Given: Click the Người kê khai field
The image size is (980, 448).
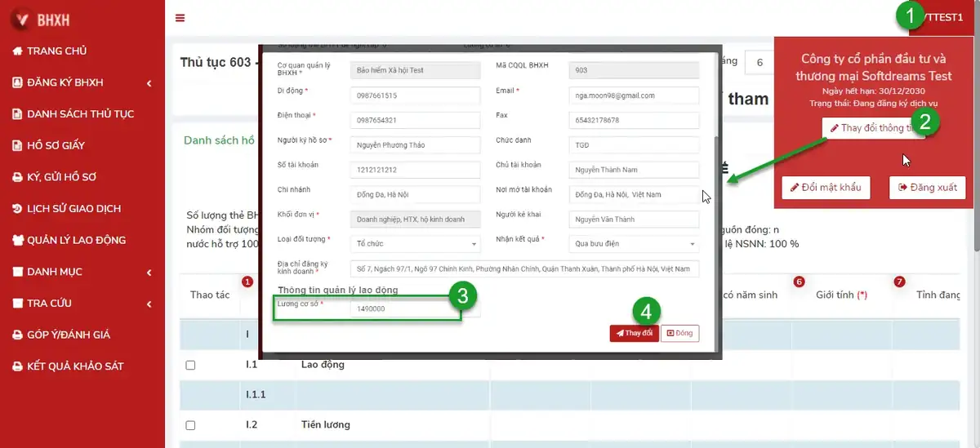Looking at the screenshot, I should pos(634,219).
